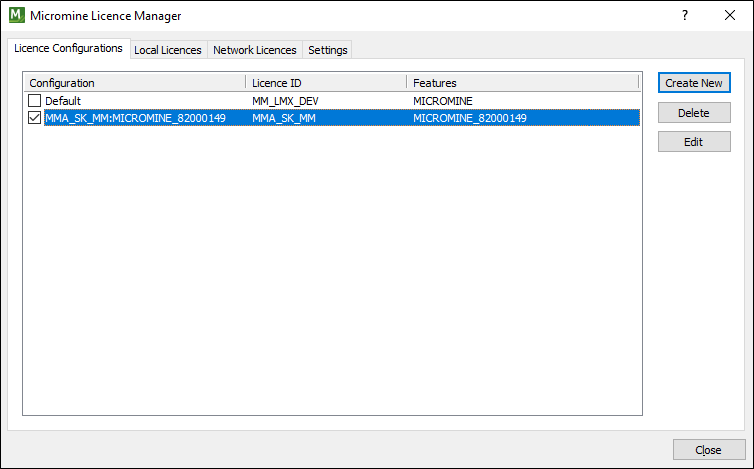Select the MMA_SK_MM licence ID cell
Screen dimensions: 754x469
284,118
